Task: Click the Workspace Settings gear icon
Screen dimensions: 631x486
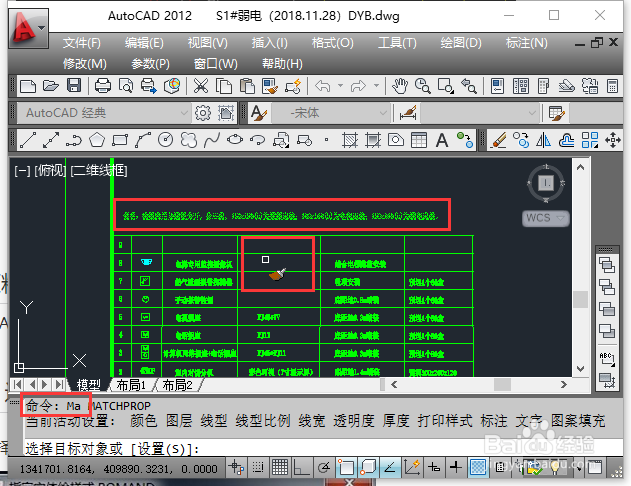Action: (203, 113)
